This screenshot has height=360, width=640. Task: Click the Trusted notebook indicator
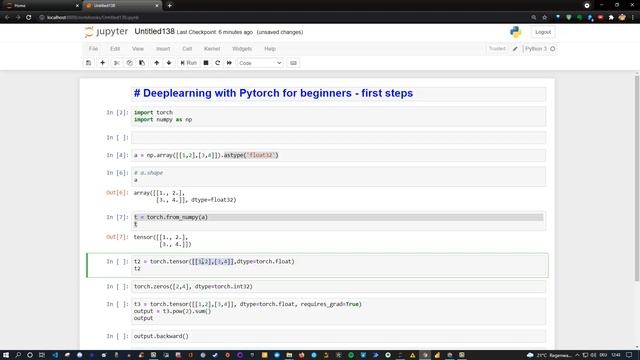(497, 49)
